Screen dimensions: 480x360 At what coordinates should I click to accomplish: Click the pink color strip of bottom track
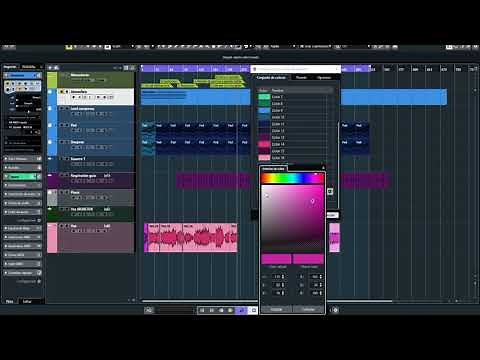click(x=52, y=238)
